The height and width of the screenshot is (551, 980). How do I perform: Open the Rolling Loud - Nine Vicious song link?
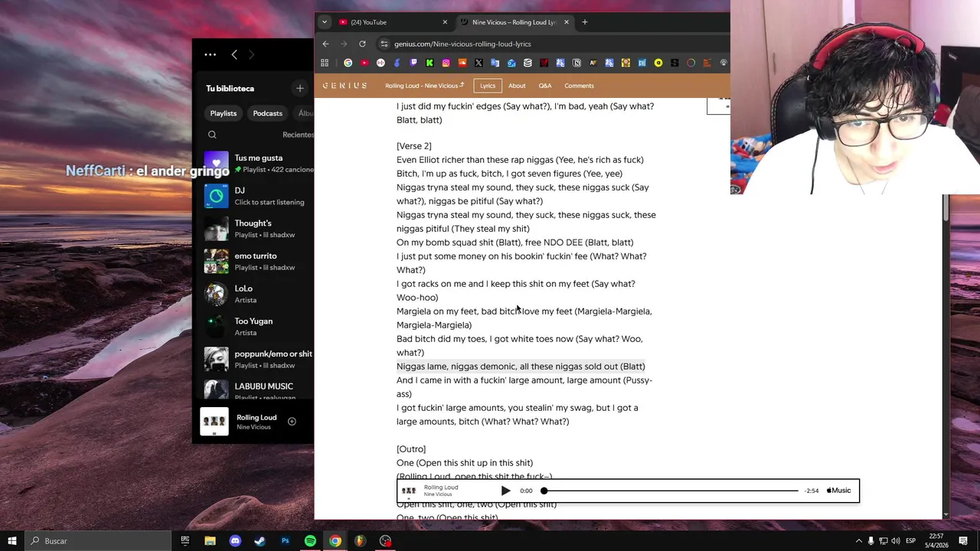click(x=424, y=86)
